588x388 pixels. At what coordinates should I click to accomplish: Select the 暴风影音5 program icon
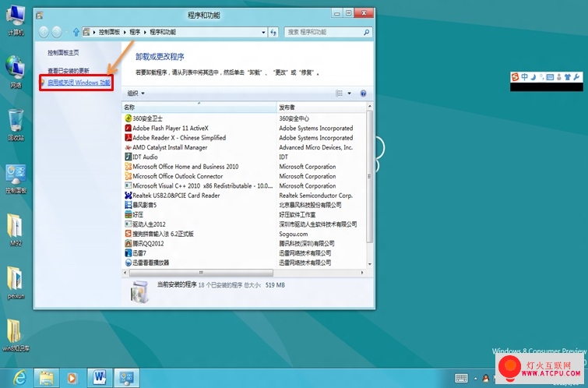(x=129, y=205)
